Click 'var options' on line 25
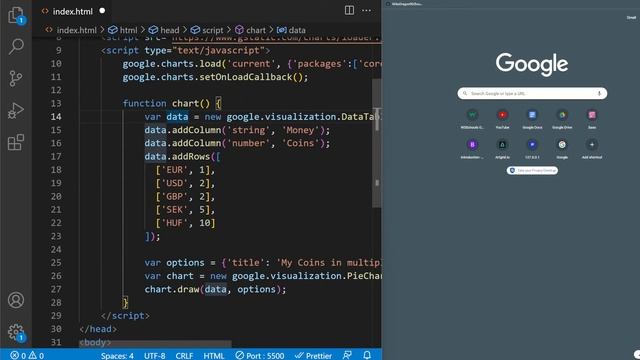The width and height of the screenshot is (640, 360). click(x=174, y=262)
